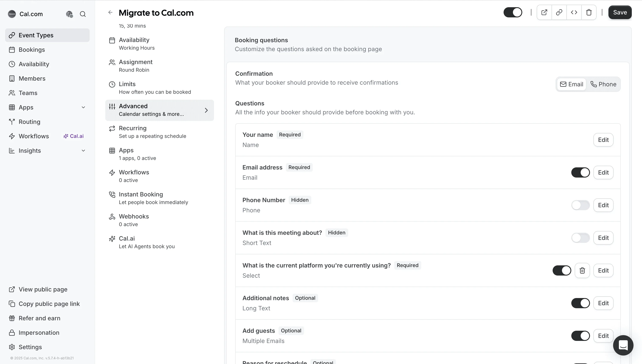Open Impersonation

pyautogui.click(x=47, y=333)
